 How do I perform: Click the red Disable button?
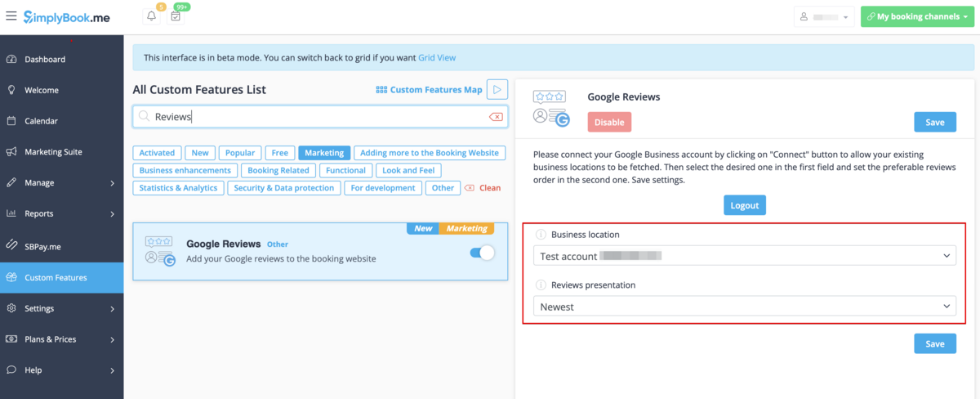[609, 122]
